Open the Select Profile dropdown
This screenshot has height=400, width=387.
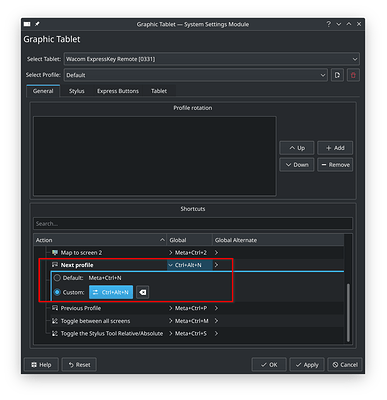click(196, 75)
